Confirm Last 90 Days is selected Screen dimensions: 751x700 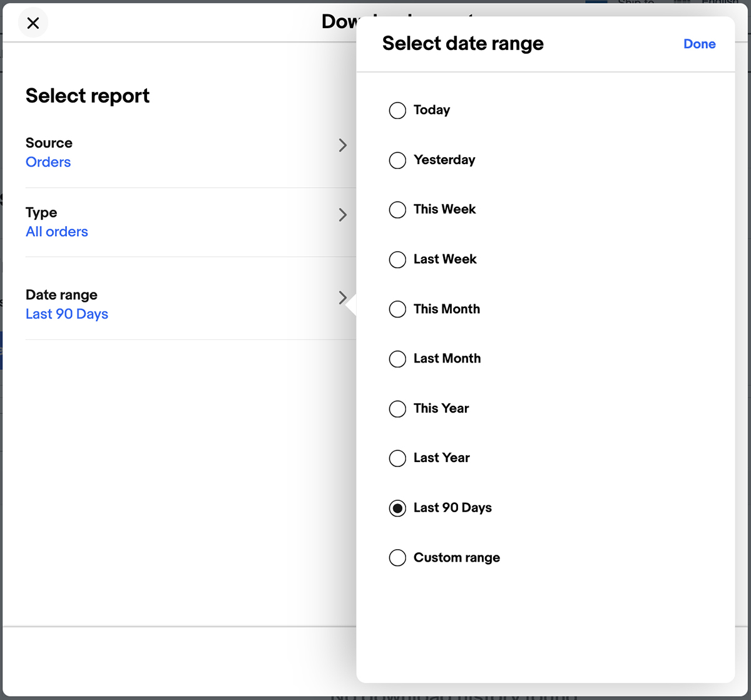(397, 508)
